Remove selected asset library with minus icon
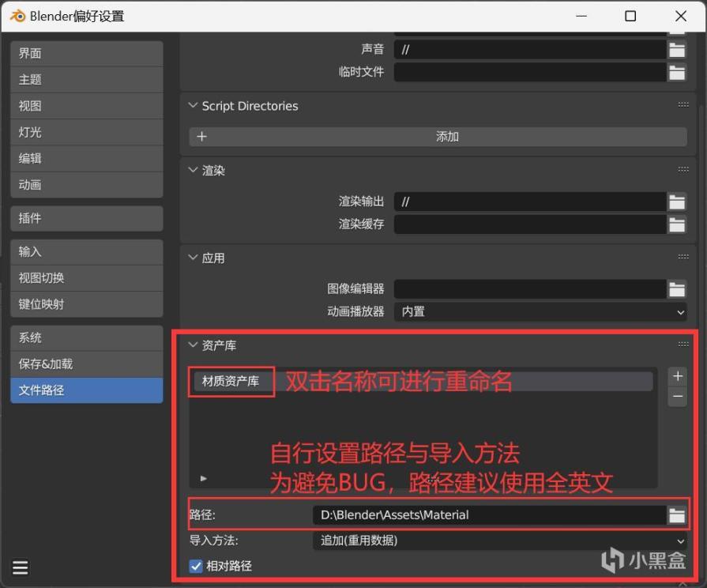Screen dimensions: 707x588 coord(677,397)
